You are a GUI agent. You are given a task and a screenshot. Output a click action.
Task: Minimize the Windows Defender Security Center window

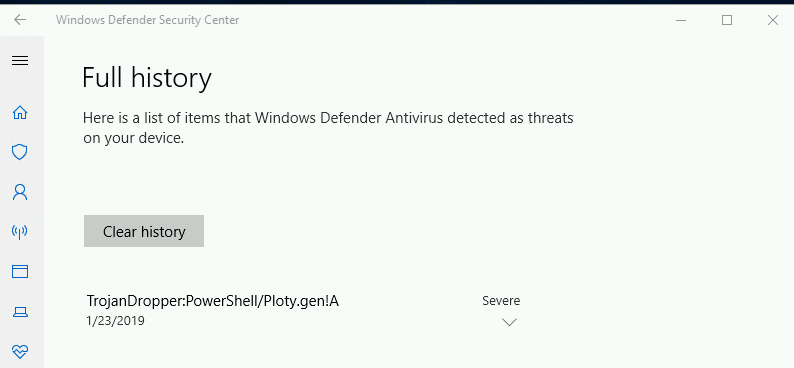(x=681, y=20)
